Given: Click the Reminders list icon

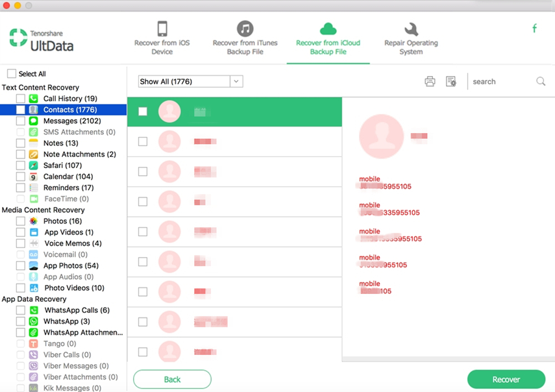Looking at the screenshot, I should click(x=33, y=188).
